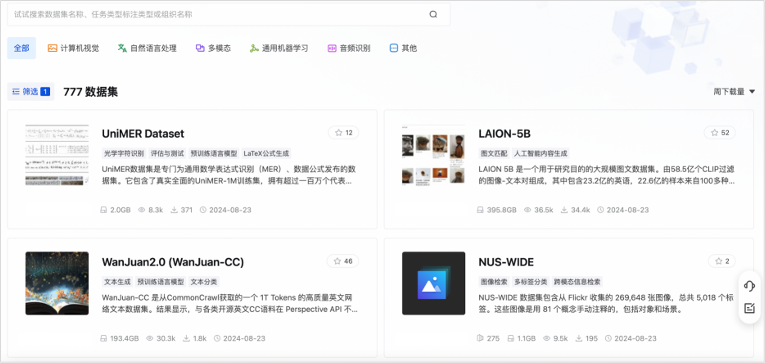Click WanJuan2.0 30.3k views icon
The image size is (765, 363).
click(150, 338)
